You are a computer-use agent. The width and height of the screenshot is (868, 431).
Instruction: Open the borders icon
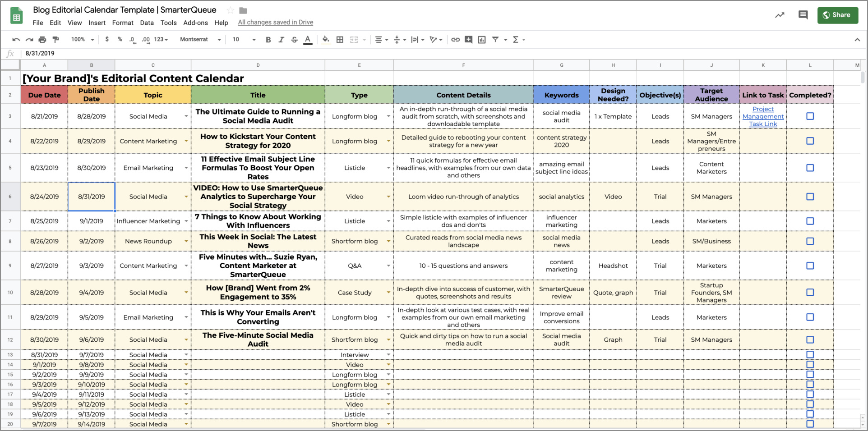340,40
